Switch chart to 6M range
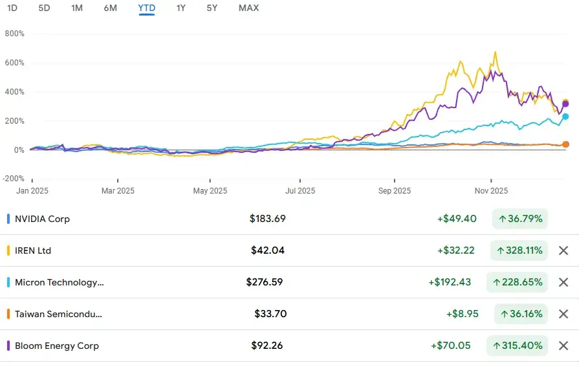Screen dimensions: 588x367 coord(111,8)
